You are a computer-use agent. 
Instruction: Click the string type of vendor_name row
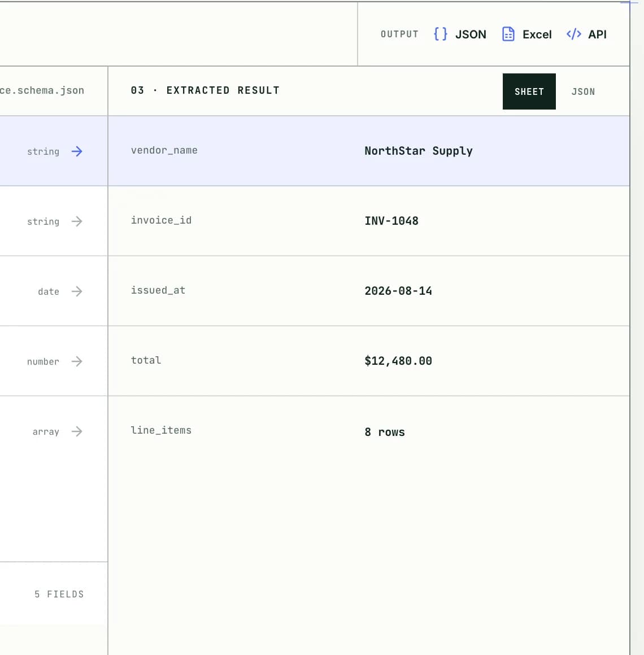click(43, 152)
